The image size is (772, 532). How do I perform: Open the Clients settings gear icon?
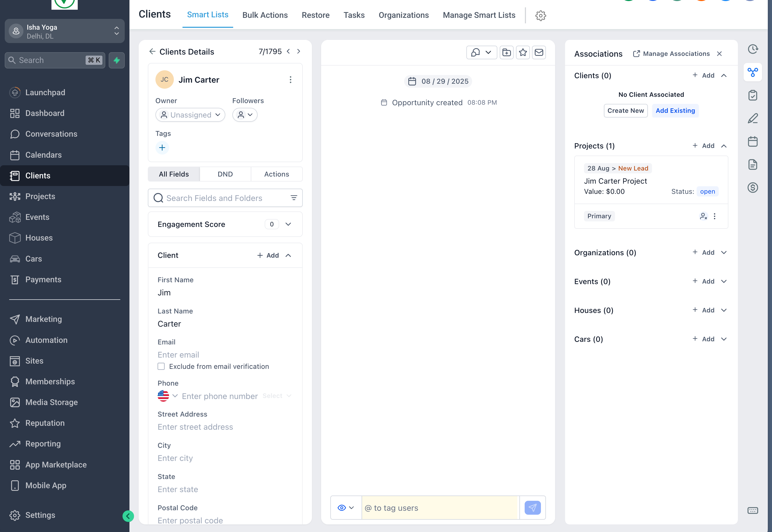click(x=540, y=15)
